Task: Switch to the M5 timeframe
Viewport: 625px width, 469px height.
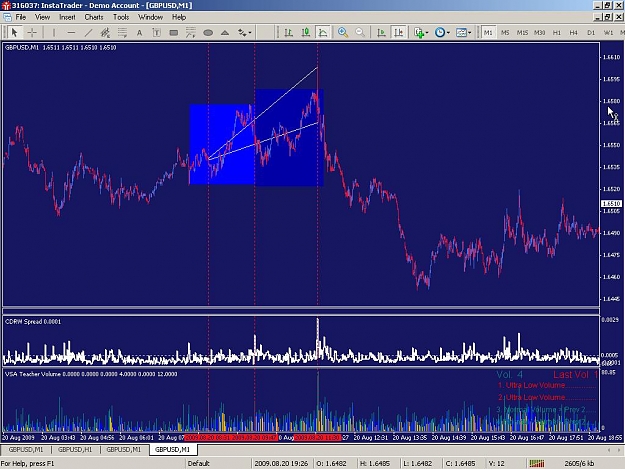Action: pos(505,33)
